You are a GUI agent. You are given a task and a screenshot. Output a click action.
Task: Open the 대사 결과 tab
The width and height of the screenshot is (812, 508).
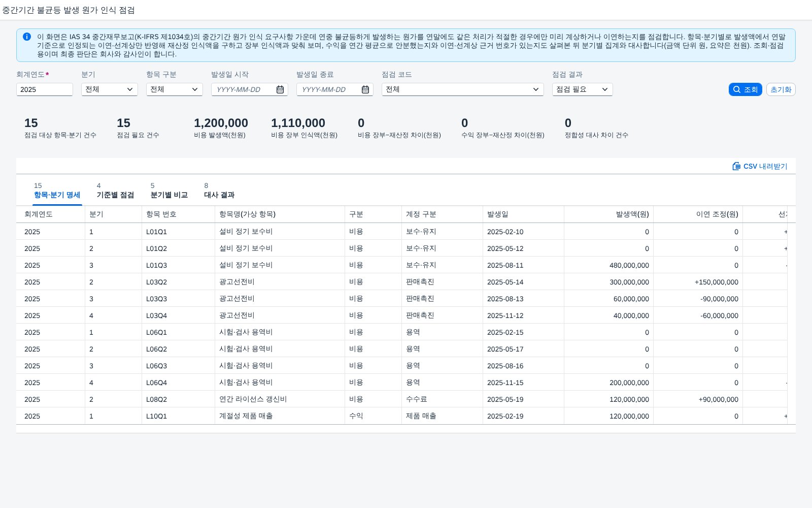(x=219, y=191)
